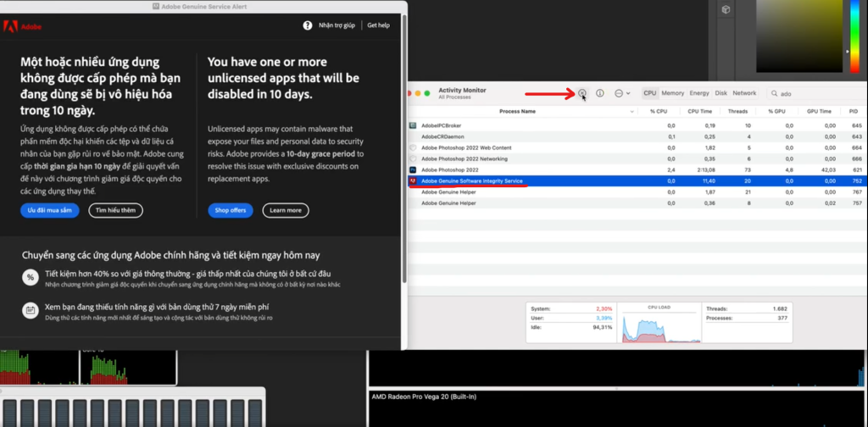Select Adobe Genuine Helper with PID 767
This screenshot has height=427, width=868.
[637, 192]
